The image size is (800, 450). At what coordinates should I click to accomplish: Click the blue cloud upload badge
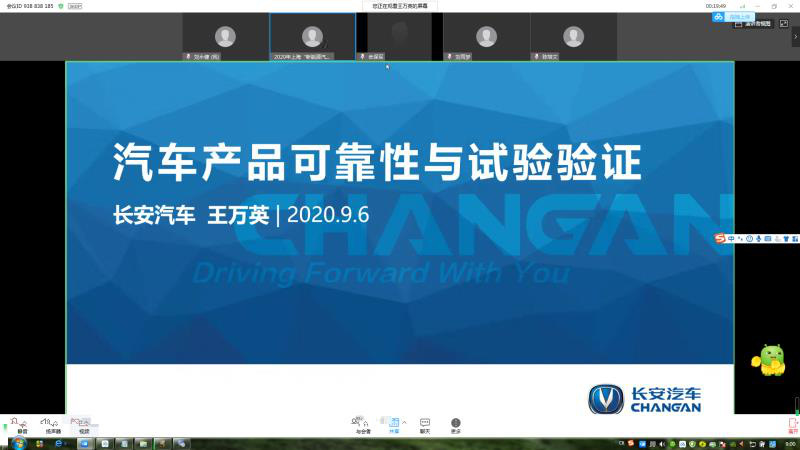(x=733, y=17)
